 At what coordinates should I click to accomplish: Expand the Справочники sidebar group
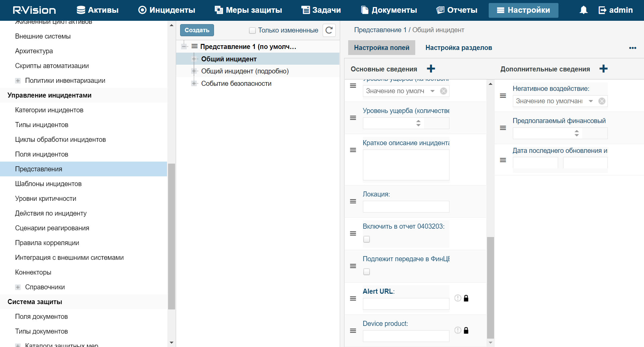click(18, 287)
